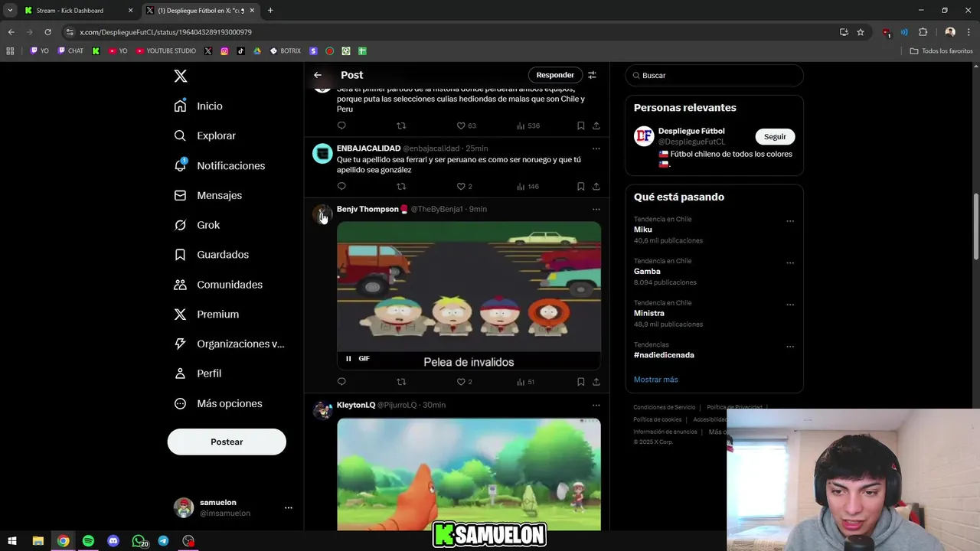Bookmark Benjv Thompson's GIF post

coord(580,381)
